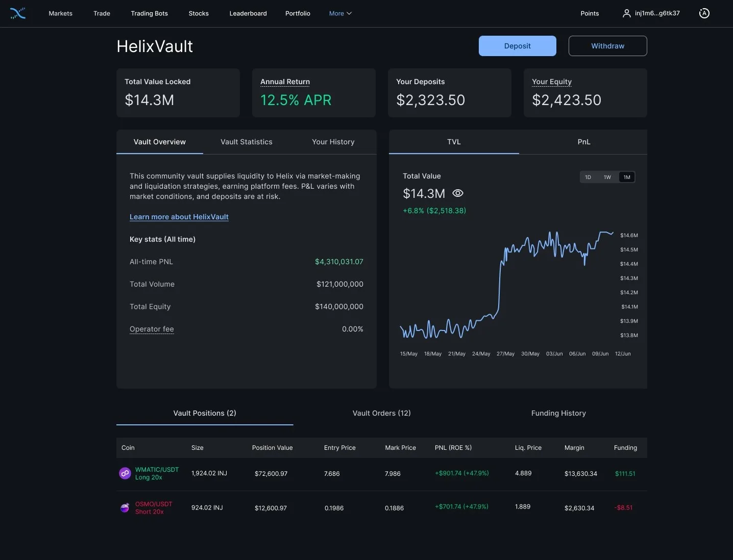The image size is (733, 560).
Task: Switch to Funding History tab
Action: [x=558, y=413]
